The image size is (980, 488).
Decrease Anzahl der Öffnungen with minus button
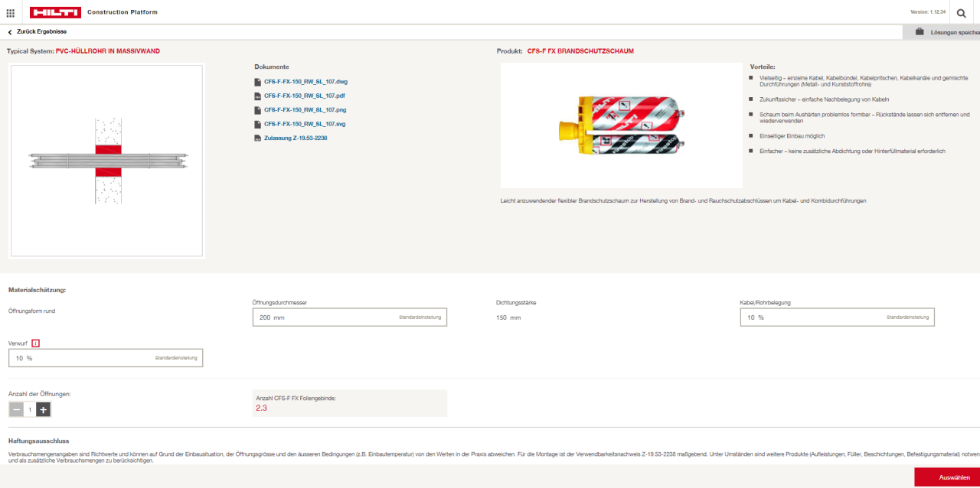click(16, 409)
